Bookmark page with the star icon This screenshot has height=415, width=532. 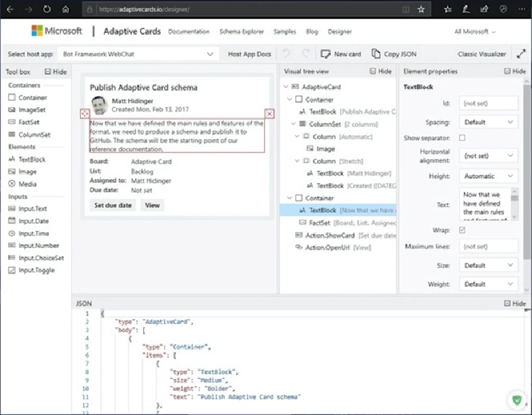[421, 10]
